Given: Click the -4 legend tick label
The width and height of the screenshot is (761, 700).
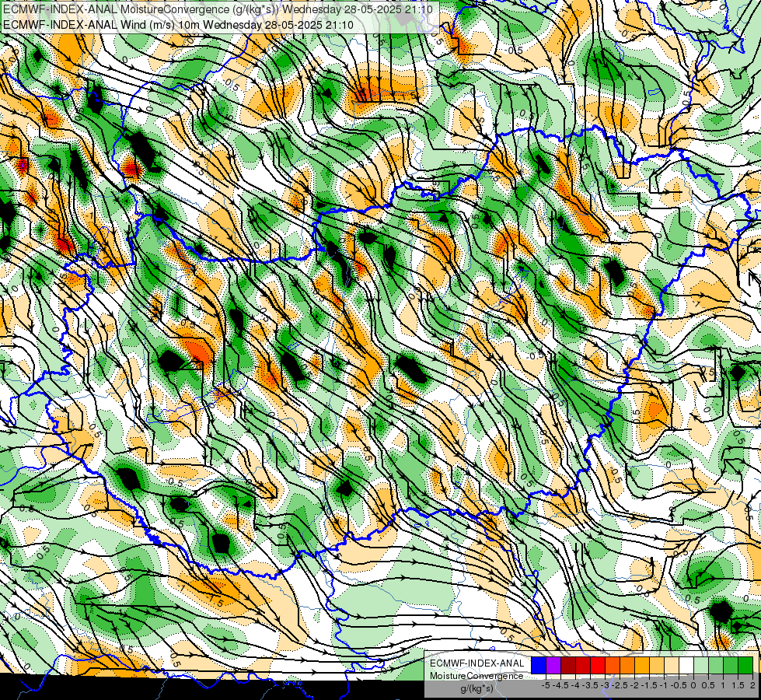Looking at the screenshot, I should [575, 685].
